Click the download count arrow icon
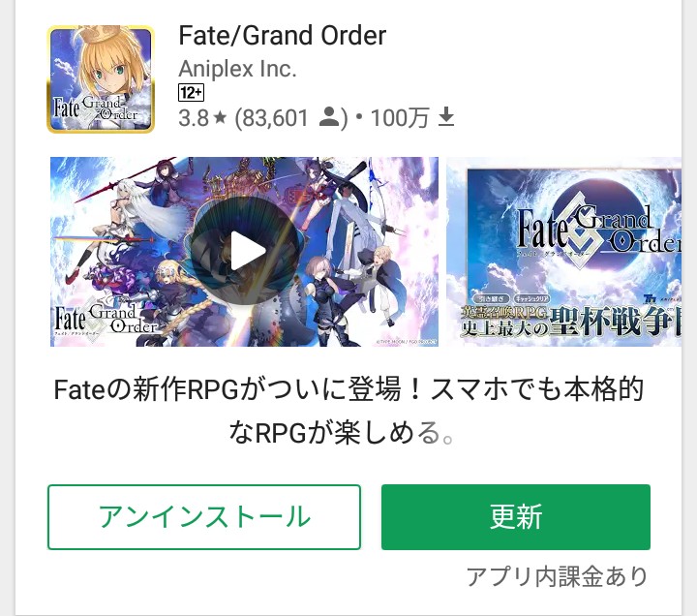697x616 pixels. click(446, 117)
